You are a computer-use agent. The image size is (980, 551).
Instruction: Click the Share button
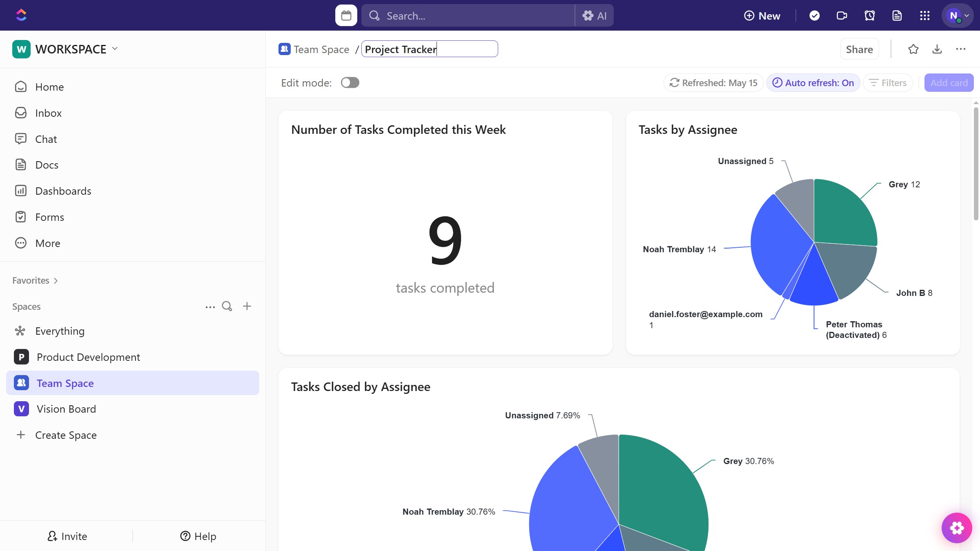(x=859, y=49)
